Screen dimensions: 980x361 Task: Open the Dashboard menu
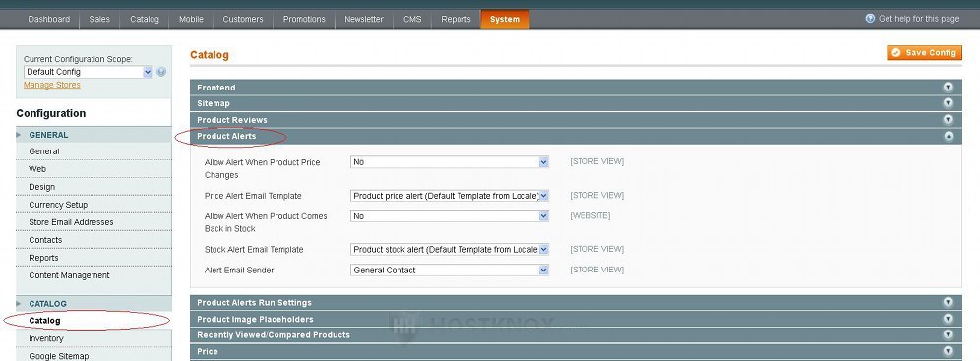49,19
